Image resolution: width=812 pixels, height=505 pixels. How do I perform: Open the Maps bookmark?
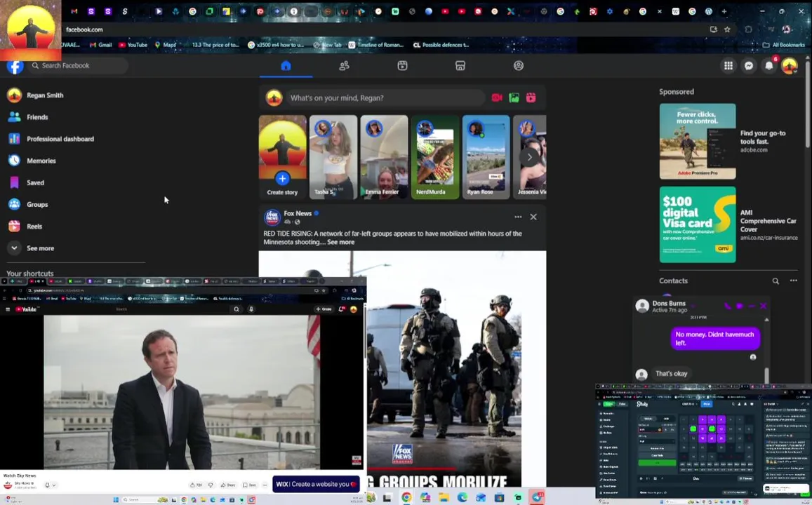pos(165,45)
